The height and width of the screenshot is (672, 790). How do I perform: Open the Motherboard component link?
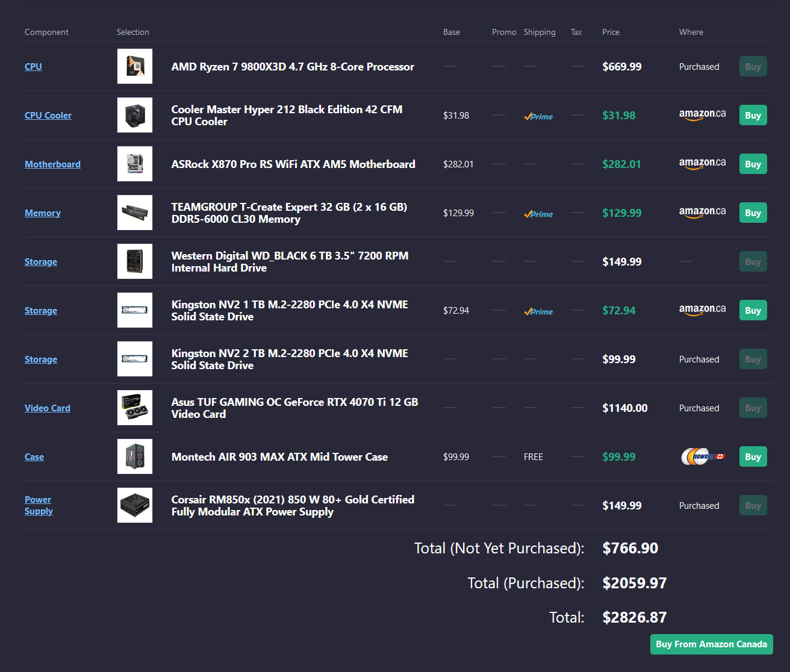coord(52,164)
